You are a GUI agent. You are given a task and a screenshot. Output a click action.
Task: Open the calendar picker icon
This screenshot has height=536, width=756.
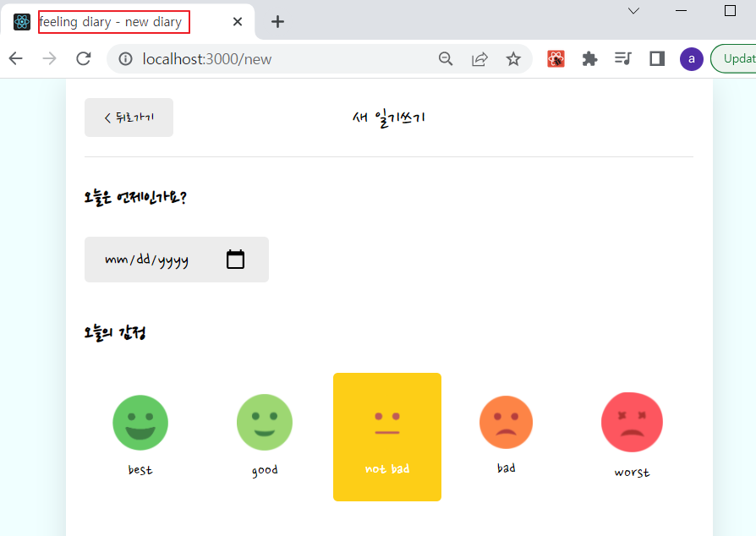point(235,260)
